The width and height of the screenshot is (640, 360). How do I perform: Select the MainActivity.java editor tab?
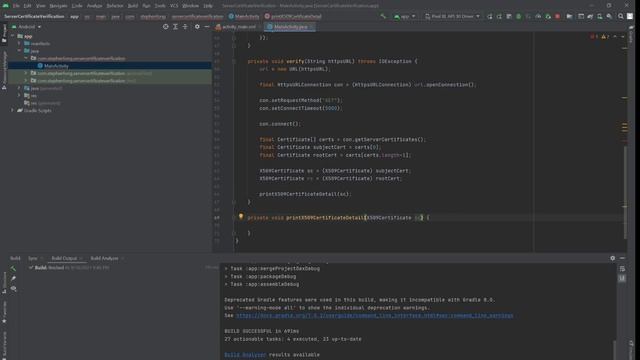point(290,27)
